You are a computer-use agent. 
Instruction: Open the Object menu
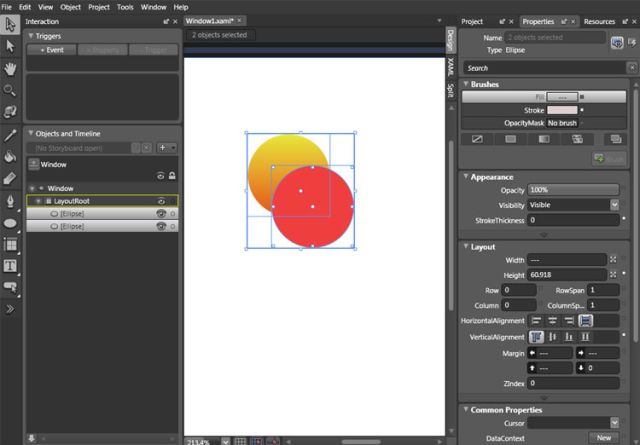coord(70,6)
